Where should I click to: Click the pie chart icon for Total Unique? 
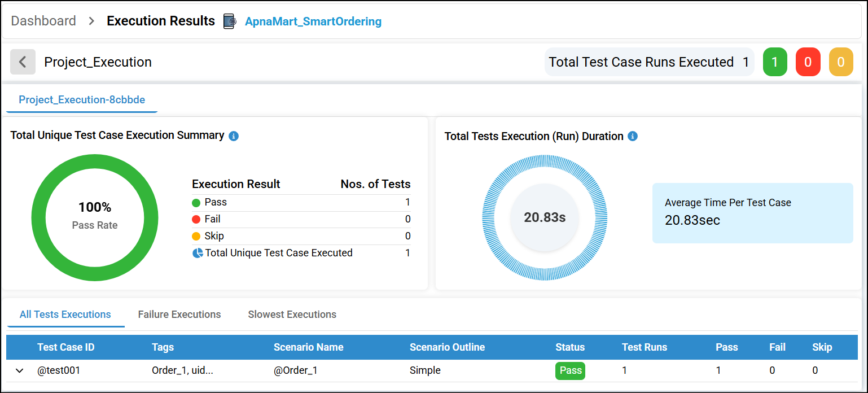[198, 253]
